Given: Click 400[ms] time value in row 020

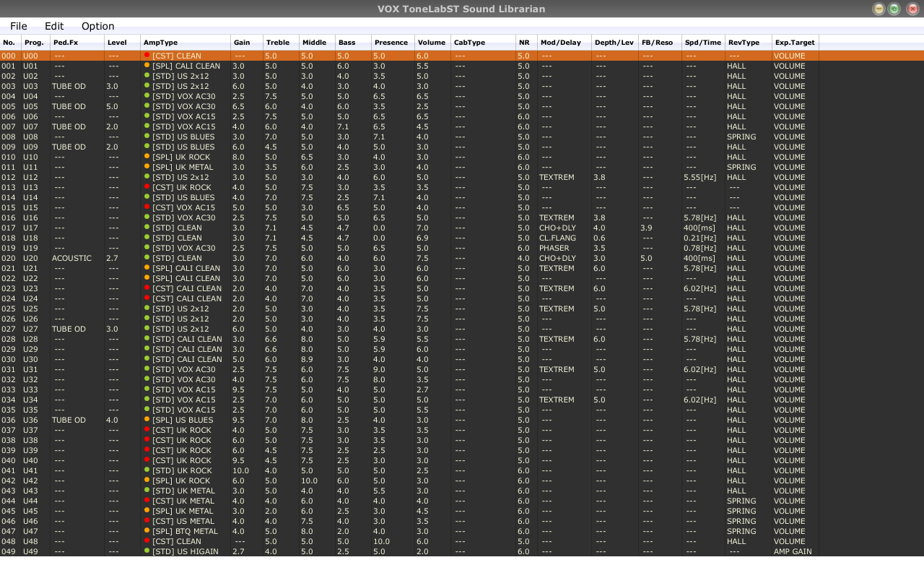Looking at the screenshot, I should [699, 258].
